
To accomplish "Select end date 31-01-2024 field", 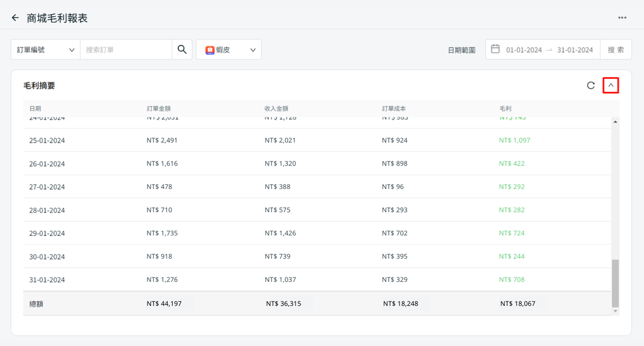I will click(x=575, y=50).
